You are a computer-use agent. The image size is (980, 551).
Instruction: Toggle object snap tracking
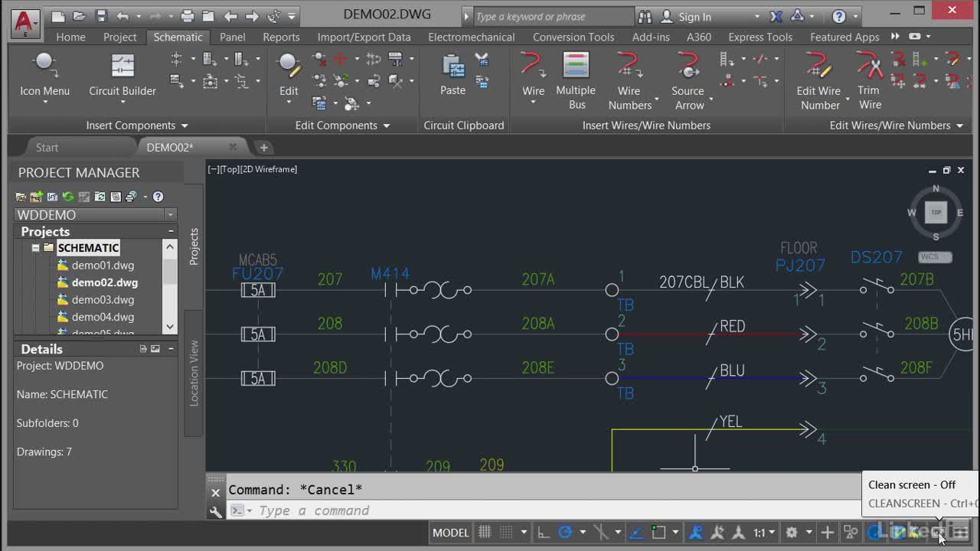(636, 533)
